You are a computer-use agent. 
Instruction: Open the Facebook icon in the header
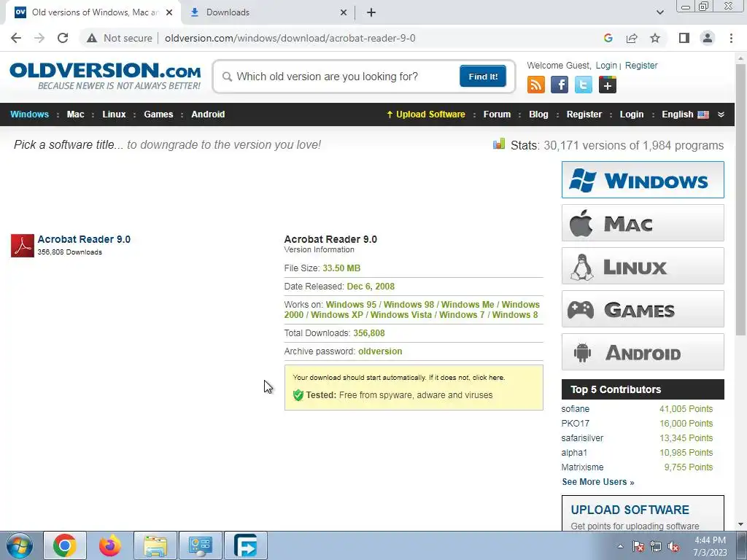pyautogui.click(x=560, y=85)
